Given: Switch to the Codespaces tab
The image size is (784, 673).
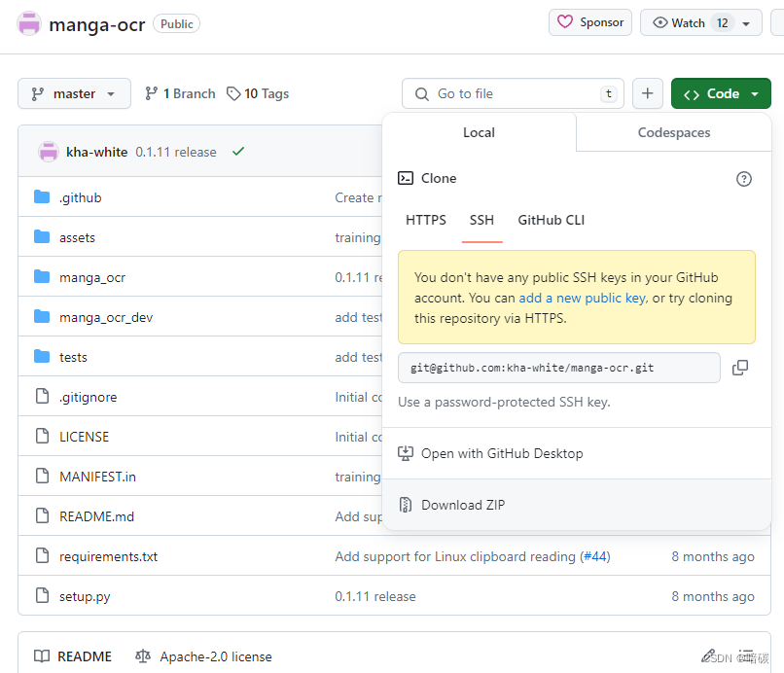Looking at the screenshot, I should pos(673,132).
